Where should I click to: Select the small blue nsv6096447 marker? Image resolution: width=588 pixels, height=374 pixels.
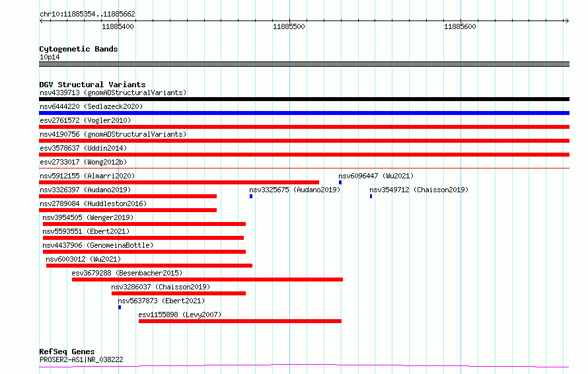340,182
